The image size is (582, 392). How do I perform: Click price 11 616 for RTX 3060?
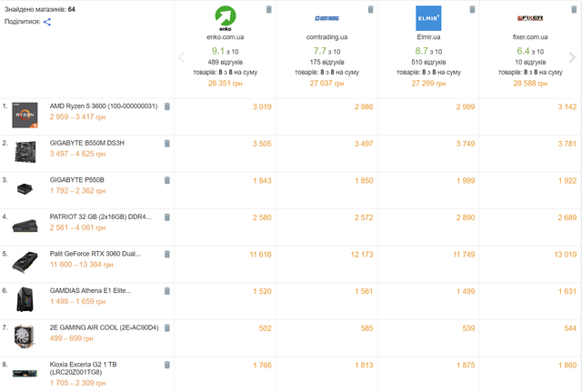pyautogui.click(x=261, y=255)
